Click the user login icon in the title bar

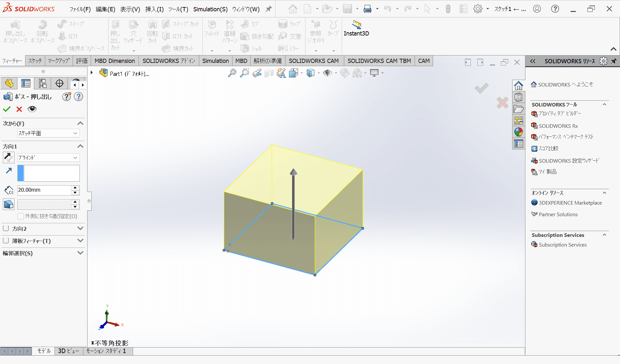coord(537,9)
